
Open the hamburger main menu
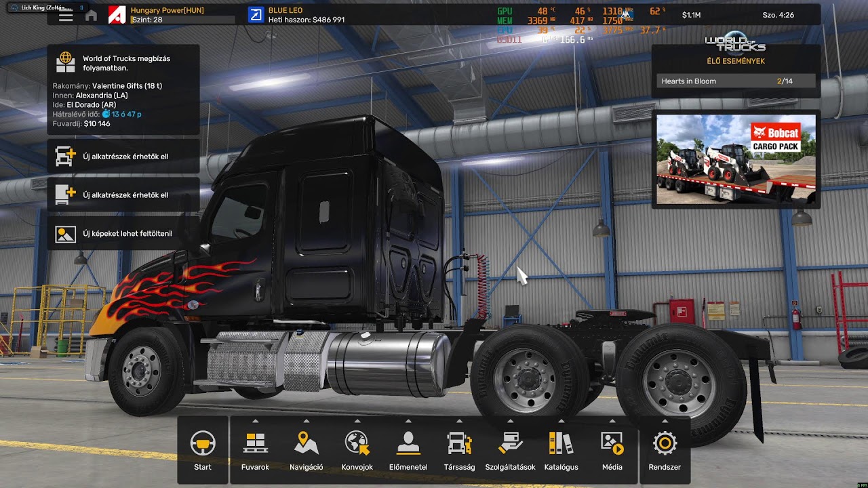66,16
